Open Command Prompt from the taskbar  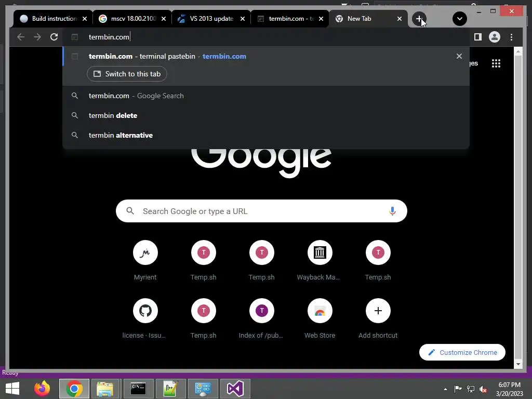click(138, 389)
